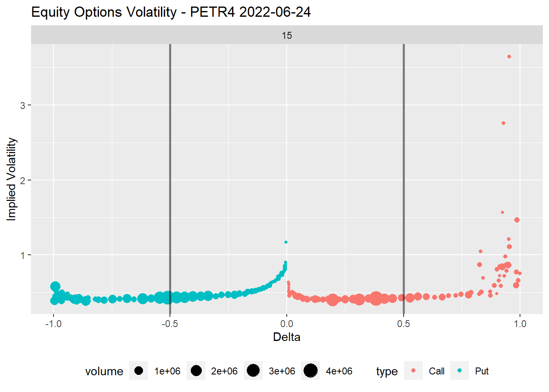This screenshot has height=392, width=549.
Task: Select the Call type legend swatch
Action: (x=413, y=371)
